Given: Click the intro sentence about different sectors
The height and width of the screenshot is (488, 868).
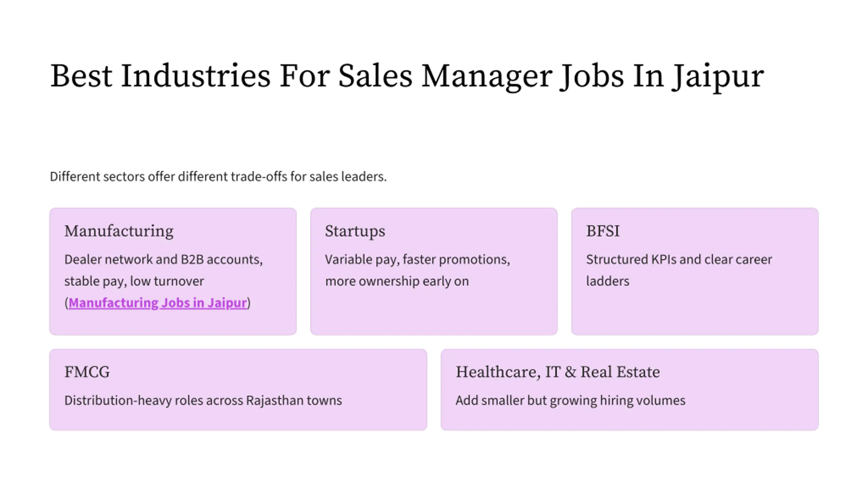Looking at the screenshot, I should [218, 177].
